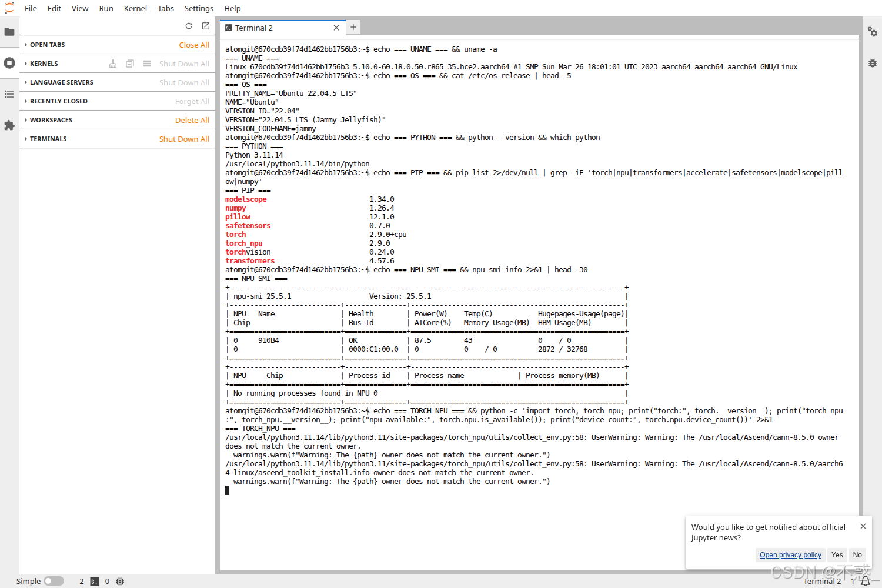Open the Debugger bug icon
Image resolution: width=882 pixels, height=588 pixels.
click(873, 63)
